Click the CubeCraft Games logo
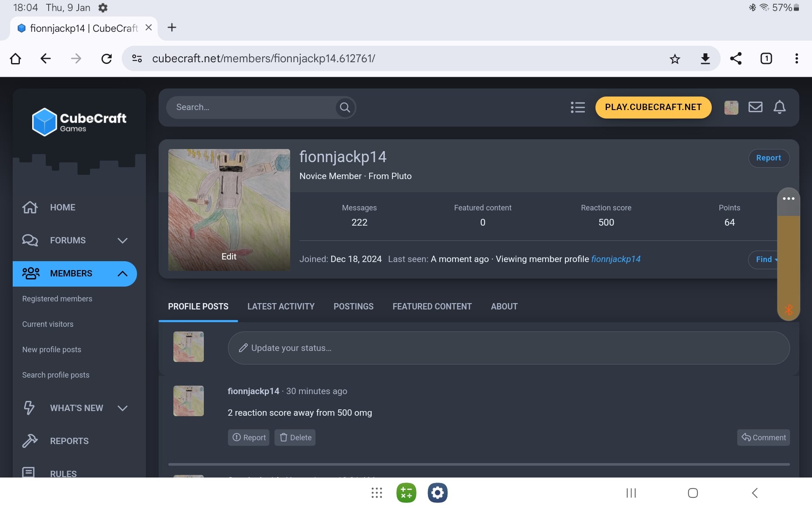Screen dimensions: 812x508 (x=79, y=122)
